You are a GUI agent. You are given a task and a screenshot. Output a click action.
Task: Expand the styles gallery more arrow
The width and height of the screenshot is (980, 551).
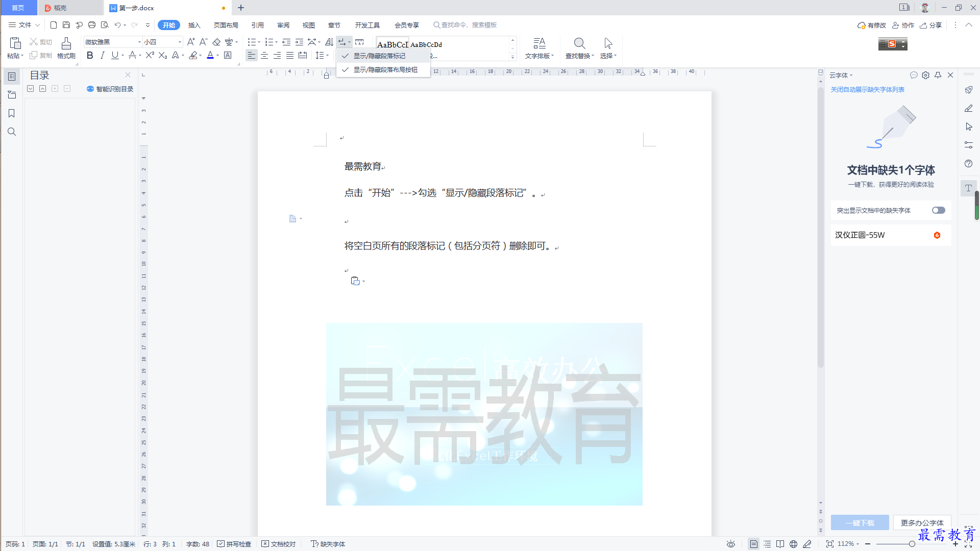pyautogui.click(x=512, y=57)
